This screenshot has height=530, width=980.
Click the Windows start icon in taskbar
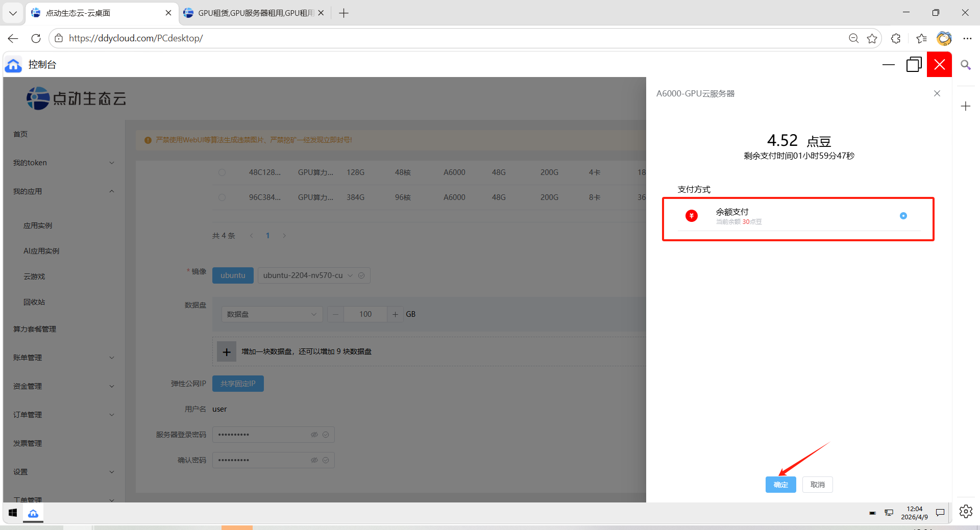pyautogui.click(x=13, y=513)
